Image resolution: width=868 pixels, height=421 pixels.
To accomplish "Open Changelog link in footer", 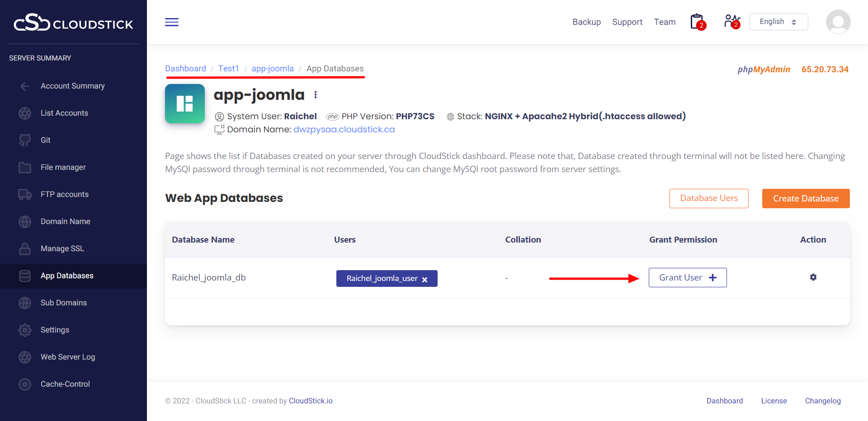I will (x=822, y=401).
